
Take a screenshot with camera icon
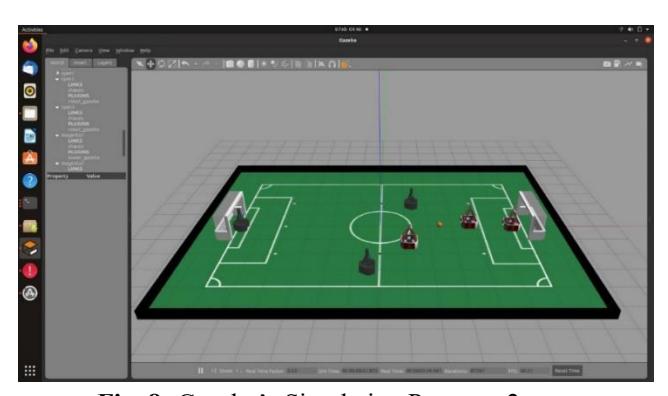(x=607, y=64)
